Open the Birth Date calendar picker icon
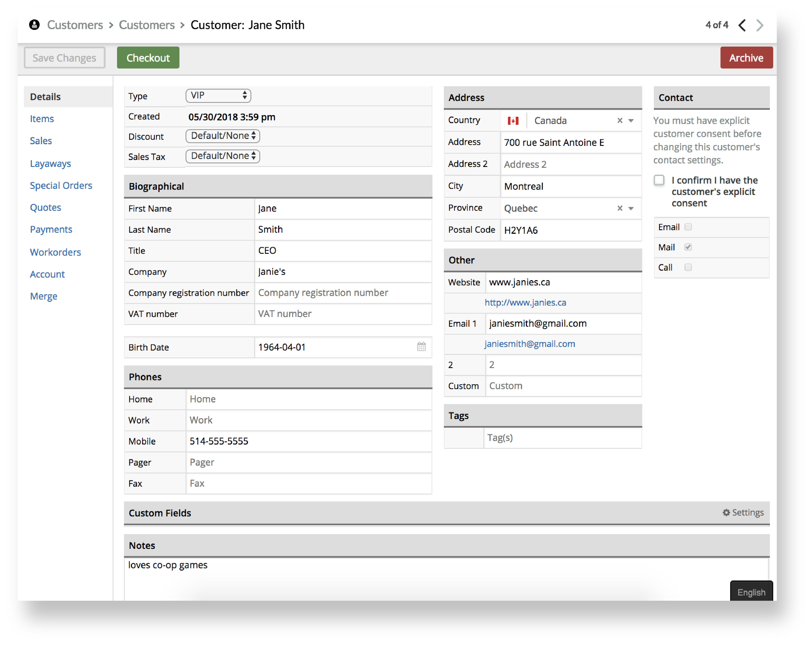Screen dimensions: 812x645 click(x=421, y=346)
